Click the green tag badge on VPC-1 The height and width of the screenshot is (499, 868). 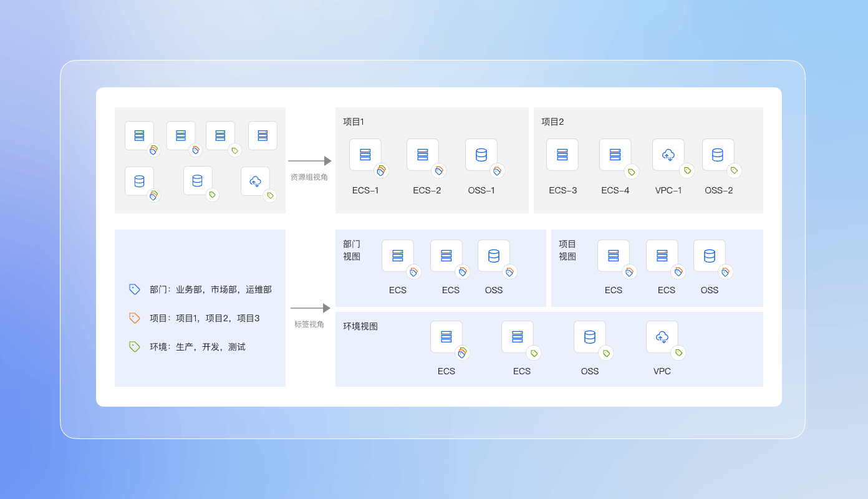coord(688,170)
